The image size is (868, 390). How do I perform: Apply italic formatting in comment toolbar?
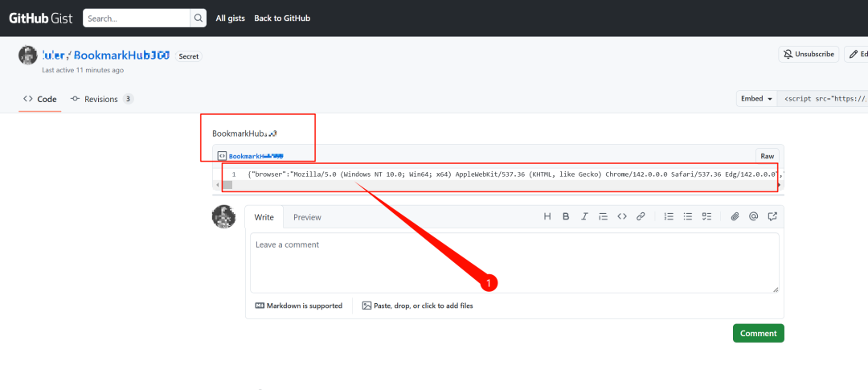click(x=584, y=216)
